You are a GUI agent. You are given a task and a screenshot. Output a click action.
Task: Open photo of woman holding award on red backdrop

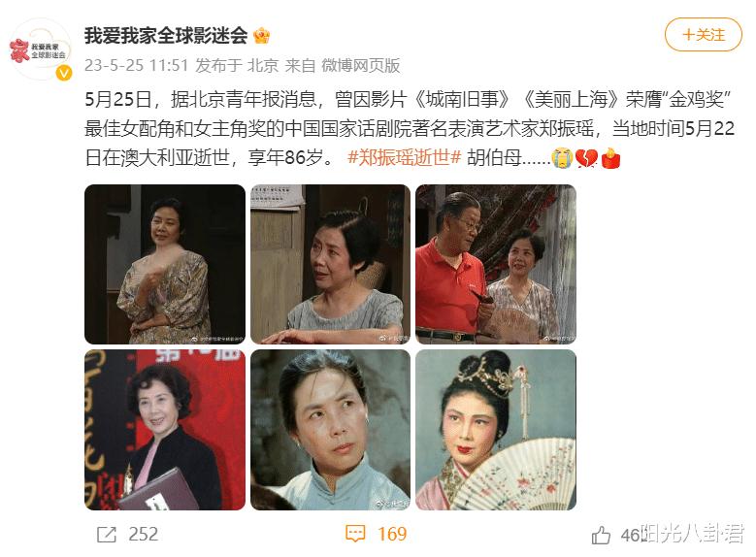point(165,430)
